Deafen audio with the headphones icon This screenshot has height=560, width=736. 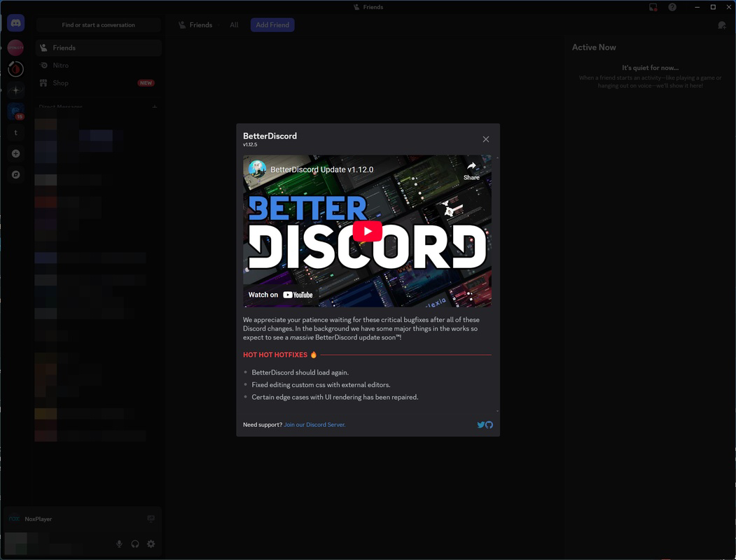[x=135, y=544]
